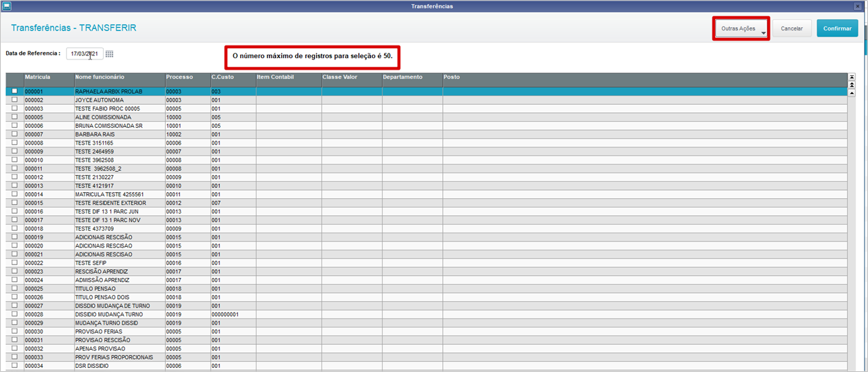Click the application icon in the title bar

coord(6,6)
